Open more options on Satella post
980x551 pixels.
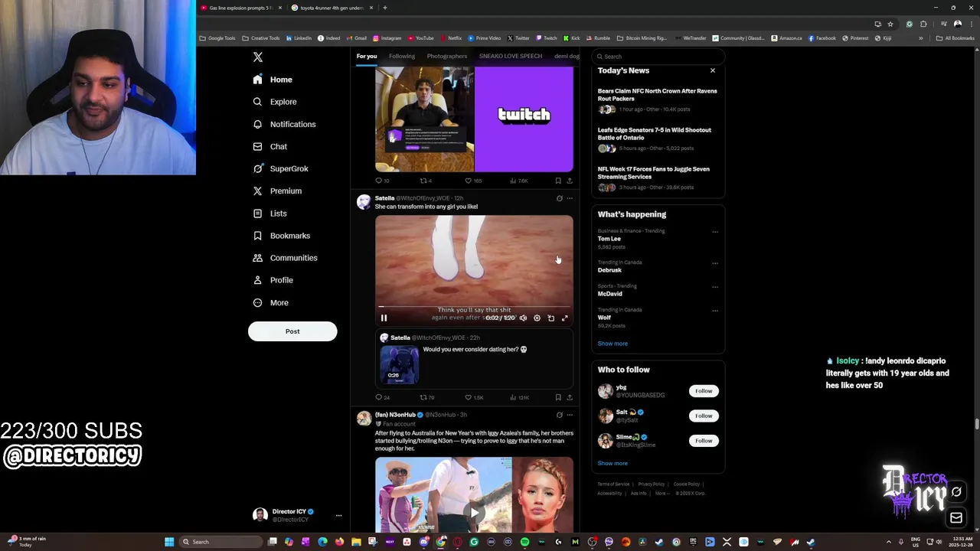569,198
